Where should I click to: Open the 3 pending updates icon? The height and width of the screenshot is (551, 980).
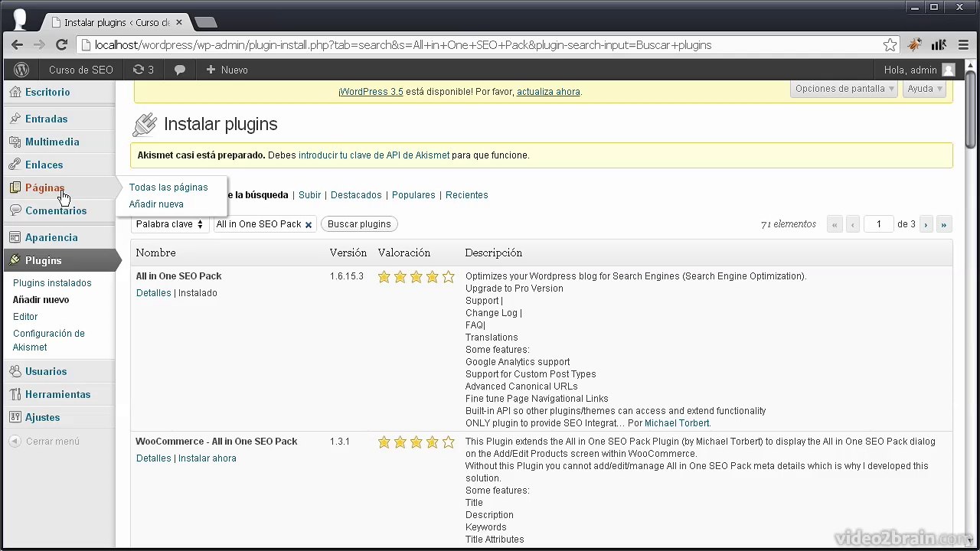click(x=143, y=70)
